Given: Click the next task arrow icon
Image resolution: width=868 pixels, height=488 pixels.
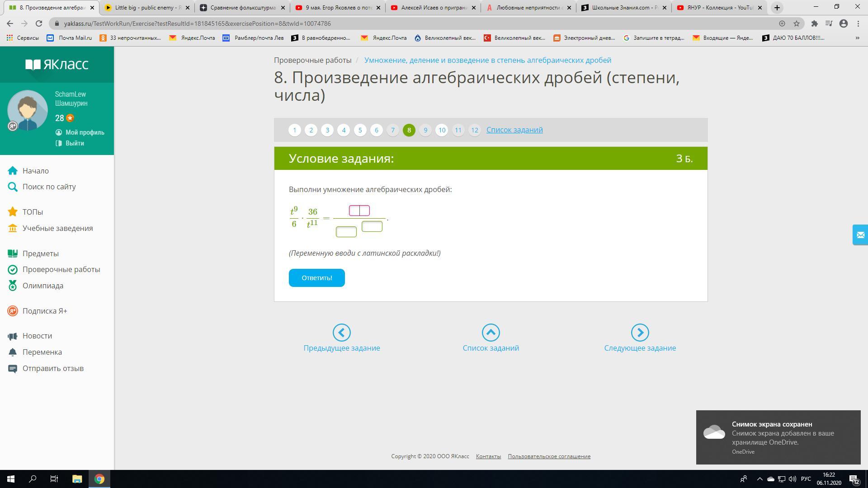Looking at the screenshot, I should [x=640, y=333].
